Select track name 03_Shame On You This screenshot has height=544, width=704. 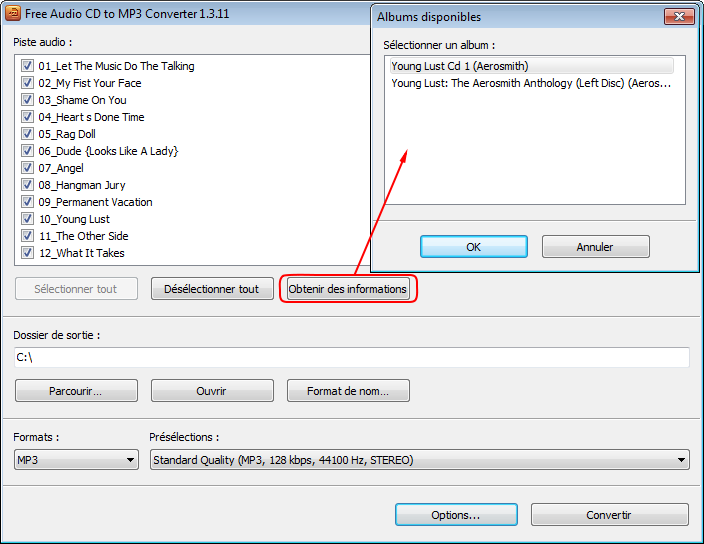coord(82,100)
